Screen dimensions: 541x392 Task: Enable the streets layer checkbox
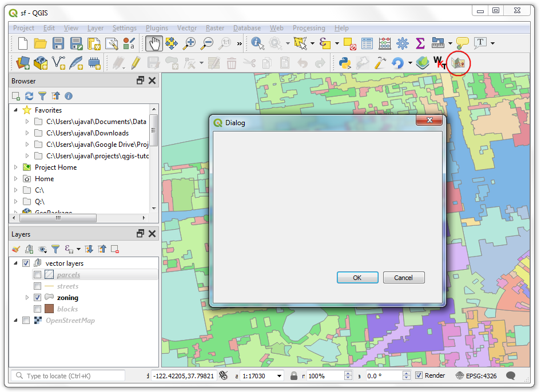click(38, 286)
